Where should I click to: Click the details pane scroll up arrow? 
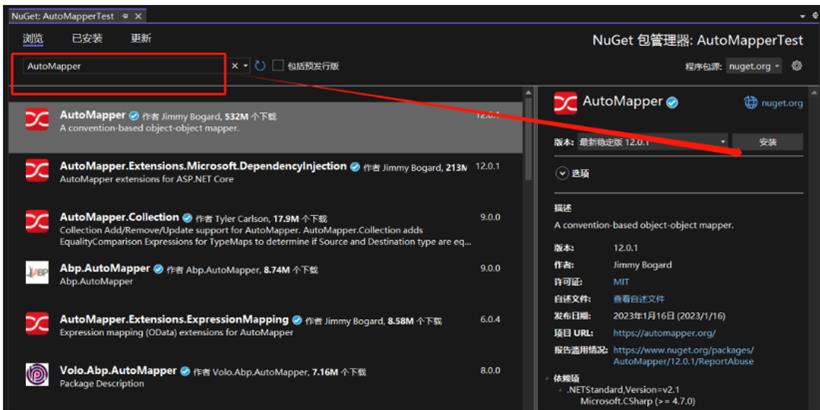pos(814,93)
